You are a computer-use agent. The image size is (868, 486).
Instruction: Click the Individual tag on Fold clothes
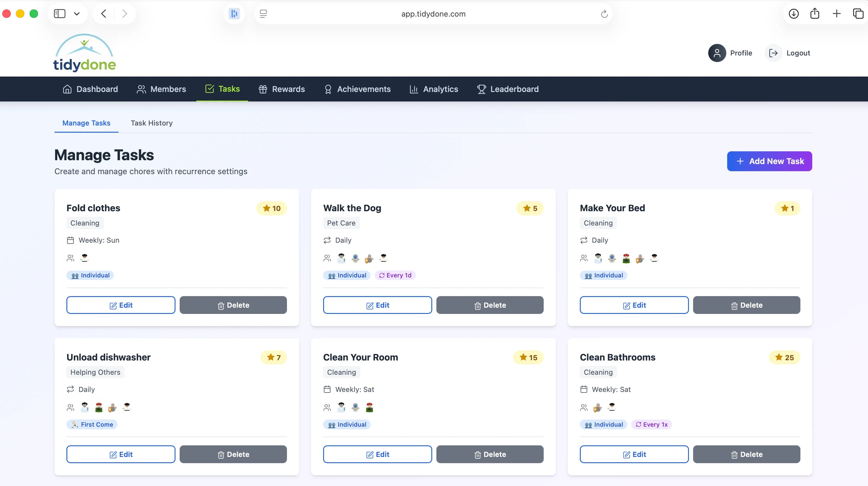coord(90,275)
